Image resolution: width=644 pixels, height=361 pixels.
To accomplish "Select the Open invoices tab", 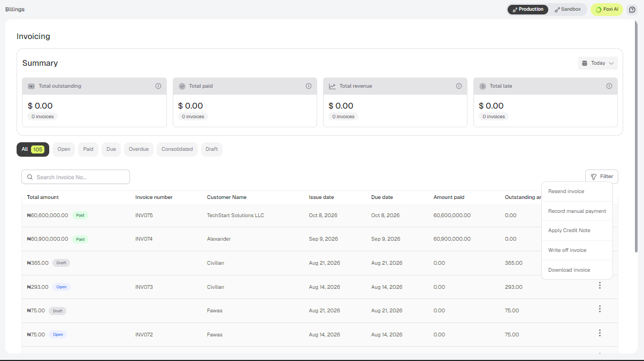I will [64, 149].
